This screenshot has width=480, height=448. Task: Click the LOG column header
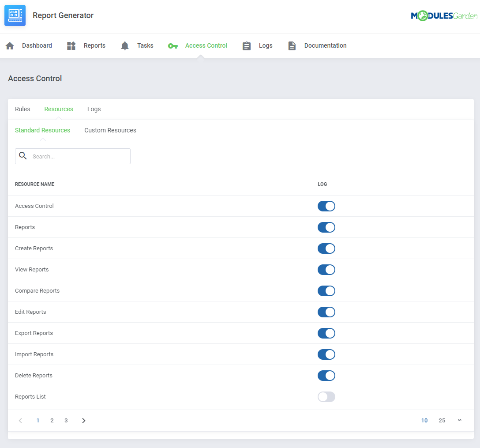coord(322,184)
